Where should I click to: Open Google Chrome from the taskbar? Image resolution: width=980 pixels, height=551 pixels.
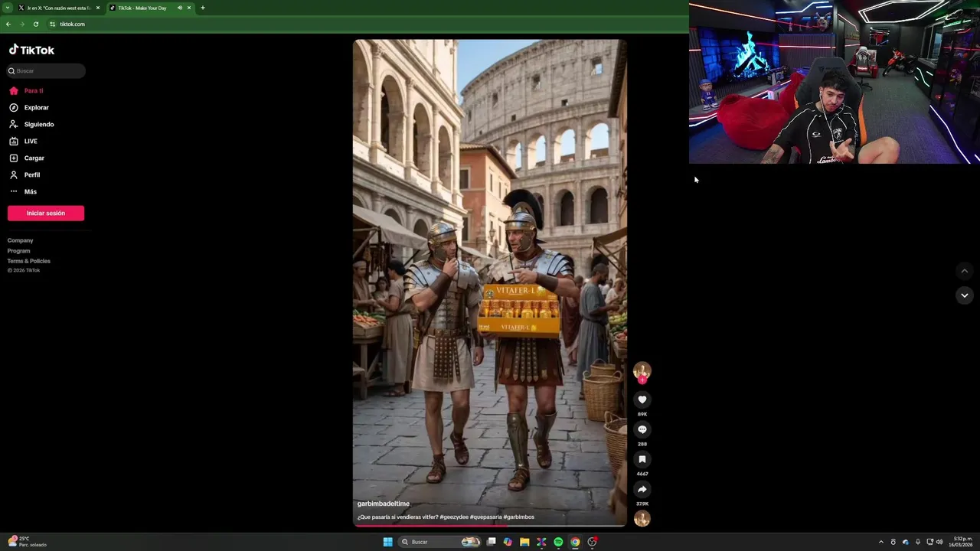click(575, 542)
